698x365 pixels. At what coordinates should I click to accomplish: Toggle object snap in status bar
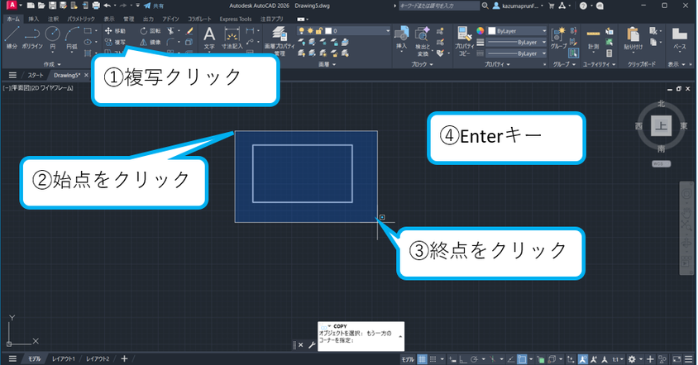pos(522,359)
